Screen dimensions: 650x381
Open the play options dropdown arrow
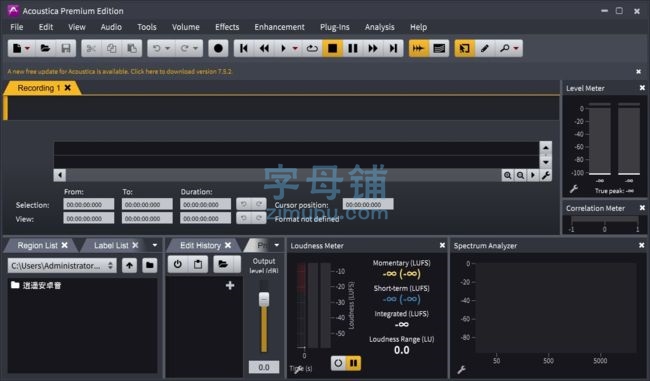point(295,49)
